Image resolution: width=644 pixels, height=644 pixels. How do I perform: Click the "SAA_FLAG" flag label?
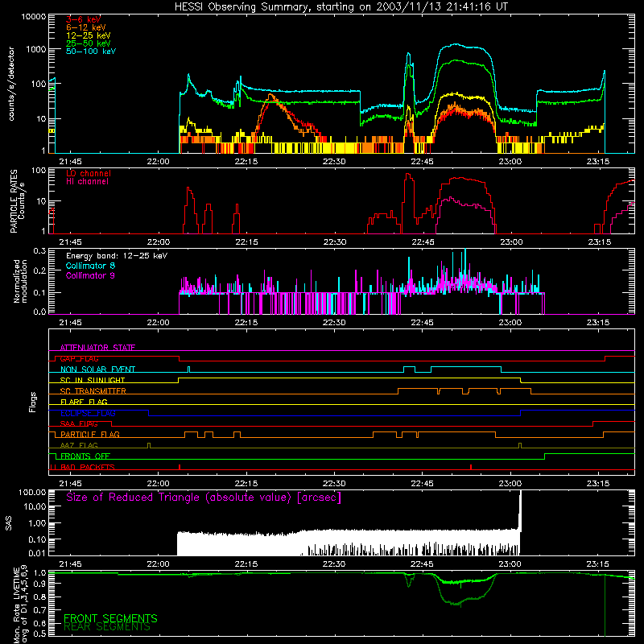pyautogui.click(x=79, y=423)
